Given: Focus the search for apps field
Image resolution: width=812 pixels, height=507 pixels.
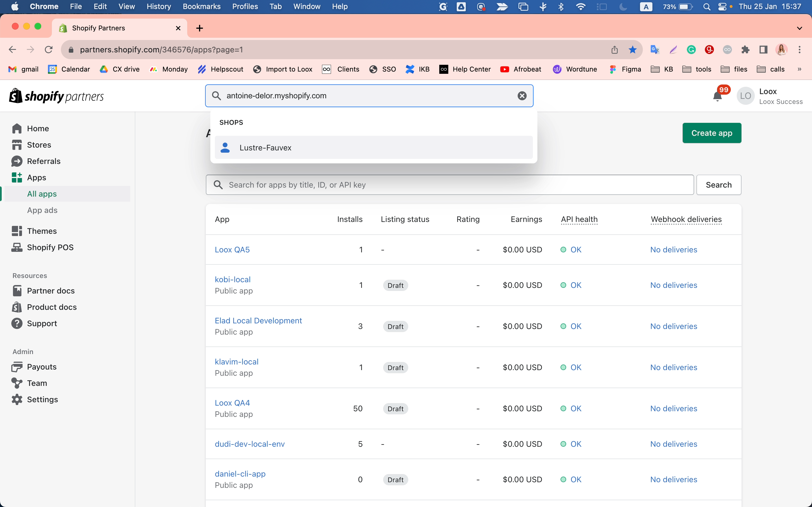Looking at the screenshot, I should tap(450, 185).
